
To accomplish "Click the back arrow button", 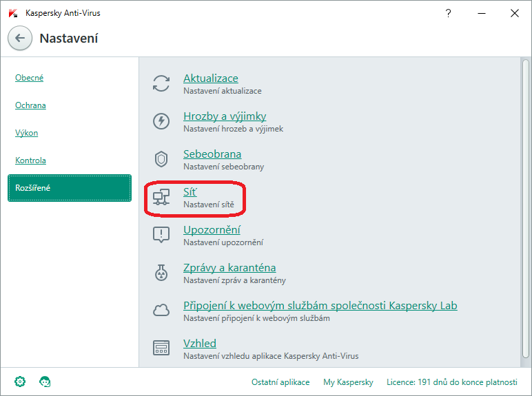I will pyautogui.click(x=20, y=38).
